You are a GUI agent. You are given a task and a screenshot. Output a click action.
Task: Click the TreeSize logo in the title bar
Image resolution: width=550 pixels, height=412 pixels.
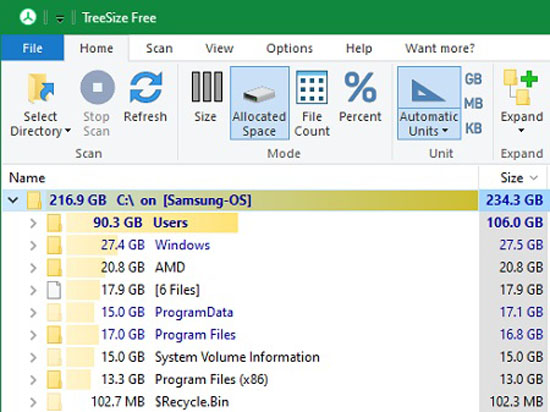pos(28,17)
